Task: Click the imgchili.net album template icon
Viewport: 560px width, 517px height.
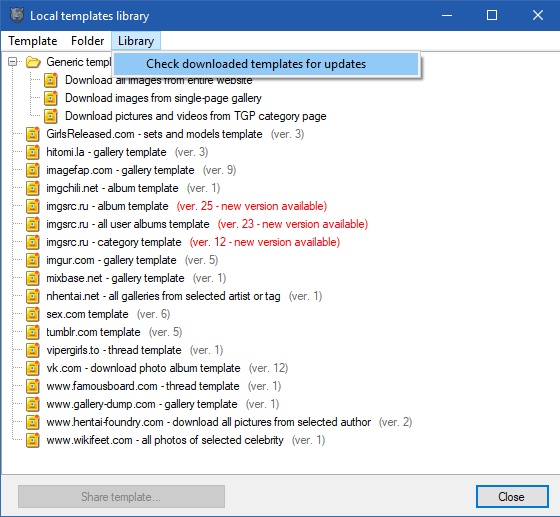Action: 32,188
